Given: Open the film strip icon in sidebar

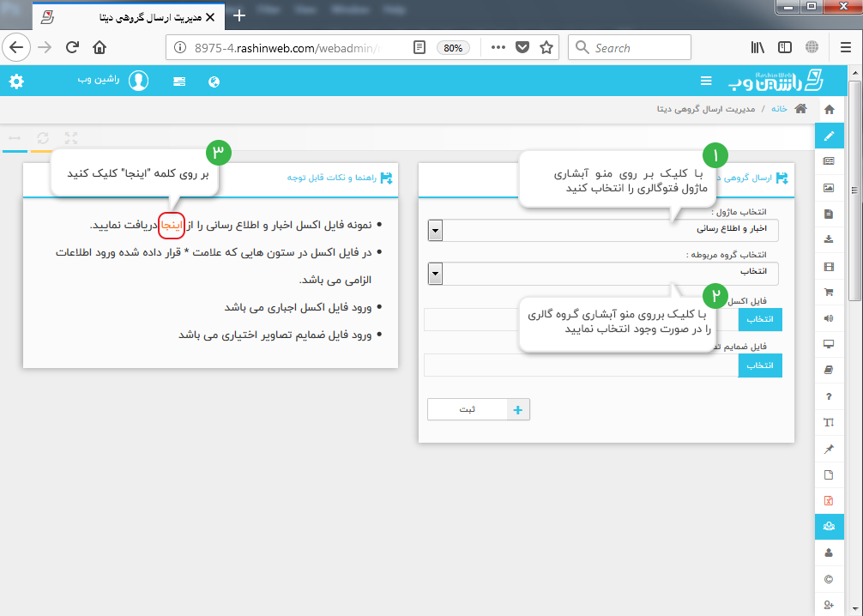Looking at the screenshot, I should [x=829, y=267].
